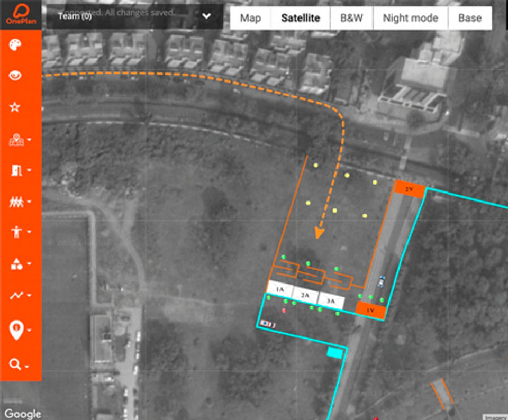Image resolution: width=508 pixels, height=420 pixels.
Task: Open the map location pin tool
Action: pyautogui.click(x=16, y=140)
